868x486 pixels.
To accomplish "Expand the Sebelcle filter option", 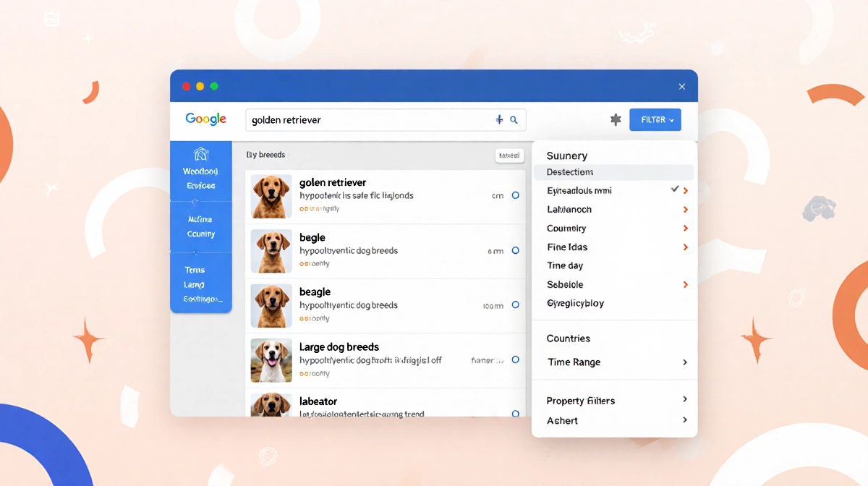I will [x=684, y=284].
